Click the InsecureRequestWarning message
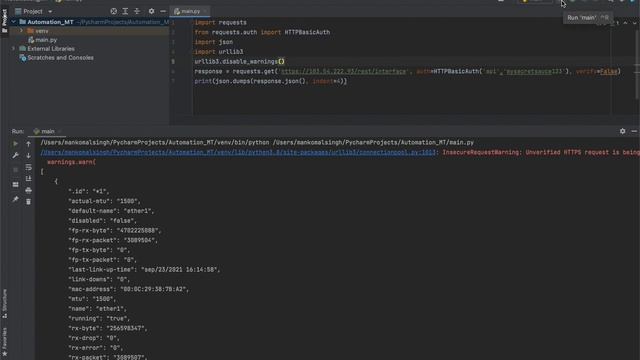Image resolution: width=640 pixels, height=360 pixels. click(x=541, y=152)
